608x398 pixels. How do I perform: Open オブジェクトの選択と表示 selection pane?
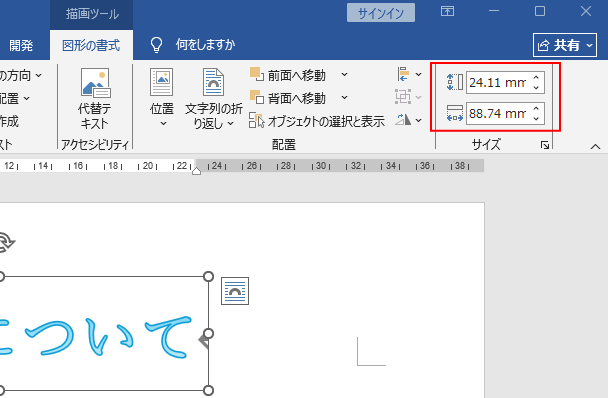[x=317, y=121]
